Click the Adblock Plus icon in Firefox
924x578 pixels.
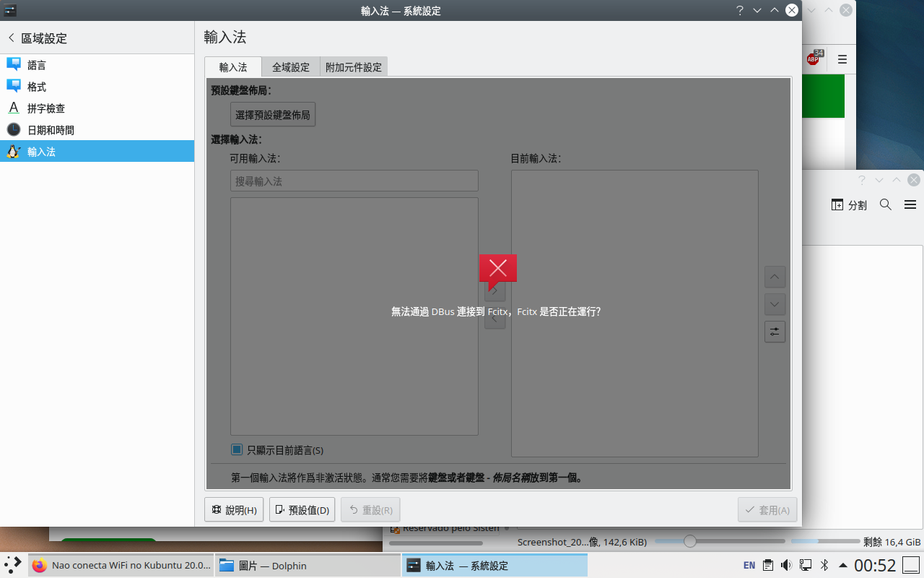click(814, 59)
